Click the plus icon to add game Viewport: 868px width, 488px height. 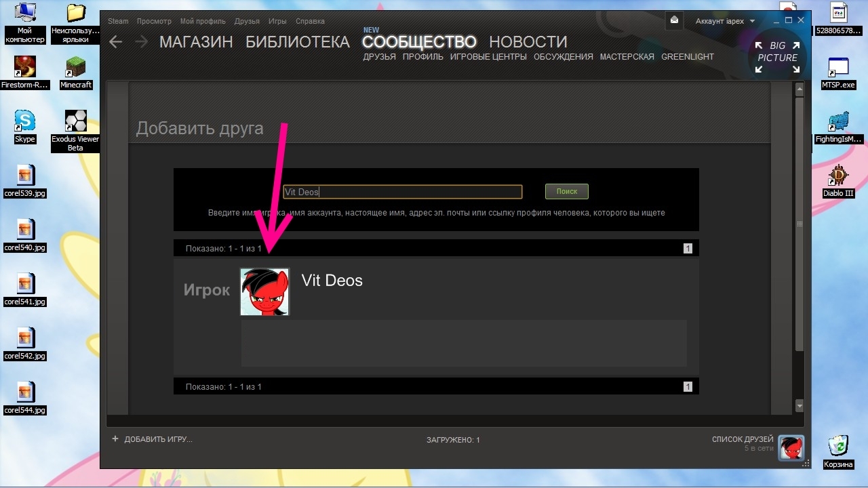point(115,439)
